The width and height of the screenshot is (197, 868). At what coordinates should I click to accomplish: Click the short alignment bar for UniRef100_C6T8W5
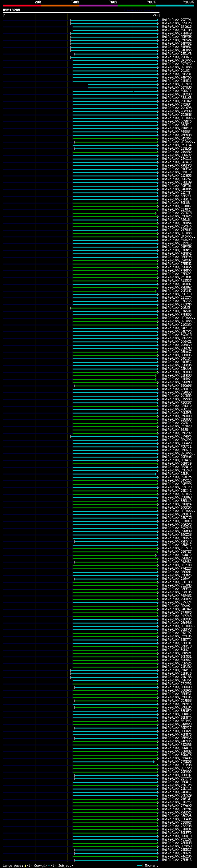pos(123,88)
